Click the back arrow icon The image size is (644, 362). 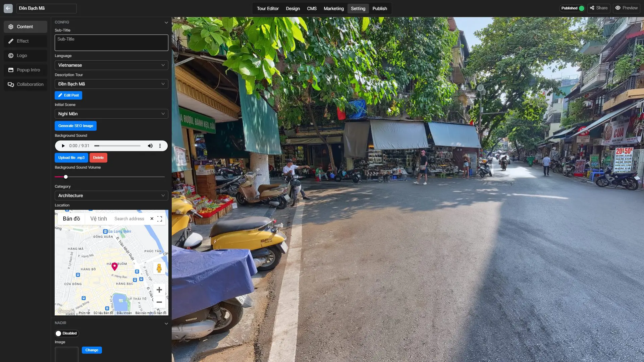tap(8, 8)
